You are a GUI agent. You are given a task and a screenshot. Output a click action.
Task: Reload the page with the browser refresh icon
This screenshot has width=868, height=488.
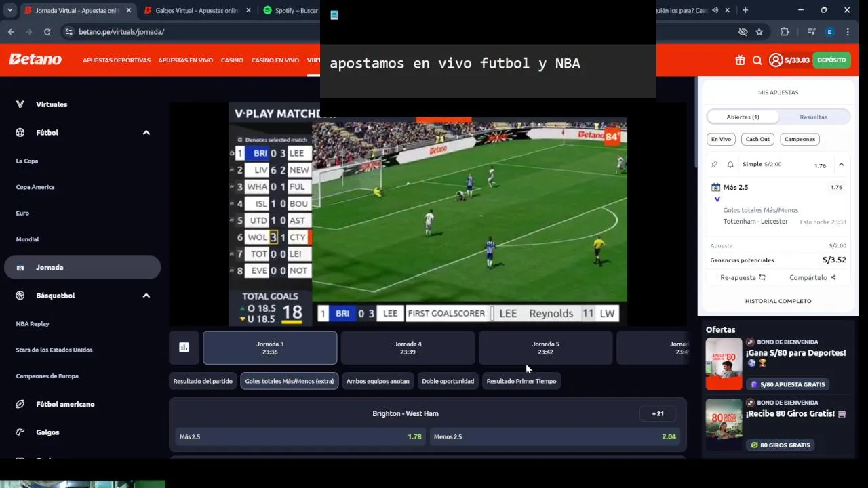[47, 32]
